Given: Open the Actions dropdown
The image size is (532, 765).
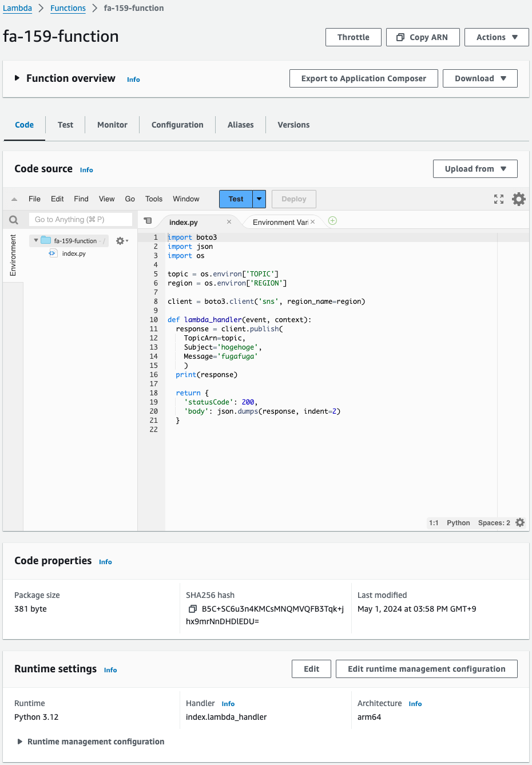Looking at the screenshot, I should tap(497, 37).
